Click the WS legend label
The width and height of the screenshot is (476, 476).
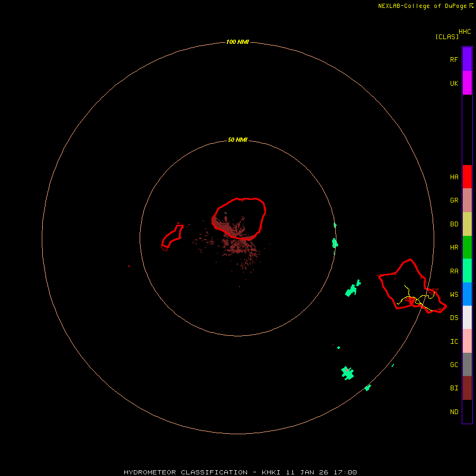(x=454, y=295)
